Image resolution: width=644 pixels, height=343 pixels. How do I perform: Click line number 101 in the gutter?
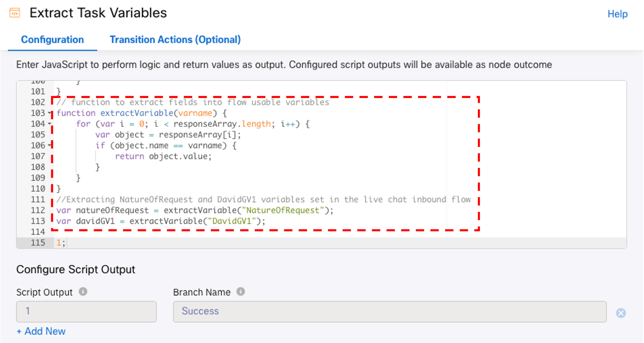(38, 91)
